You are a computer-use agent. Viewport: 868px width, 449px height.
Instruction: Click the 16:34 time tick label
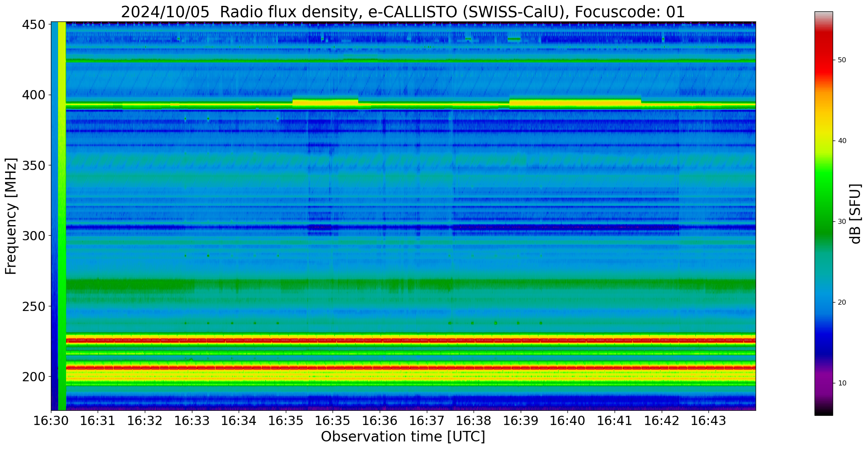point(239,420)
